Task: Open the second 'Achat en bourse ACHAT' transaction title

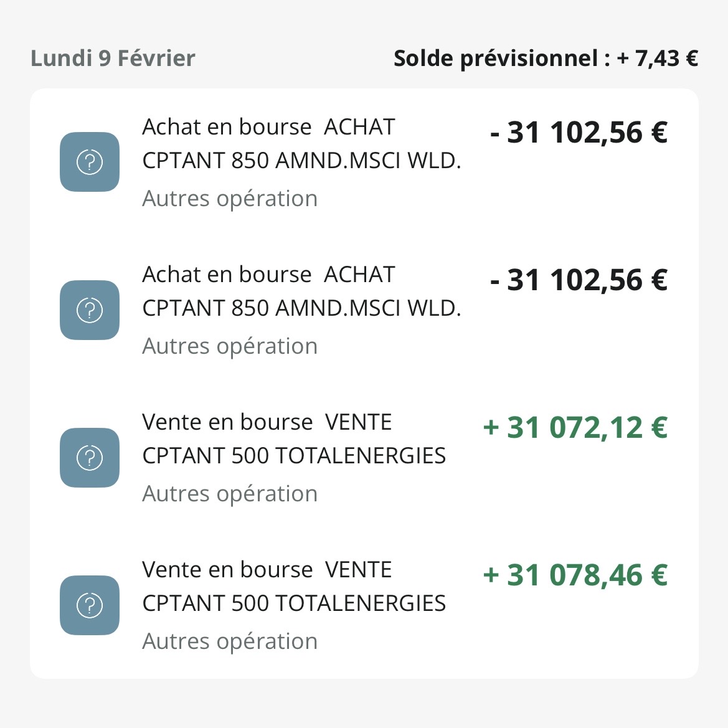Action: click(x=268, y=275)
